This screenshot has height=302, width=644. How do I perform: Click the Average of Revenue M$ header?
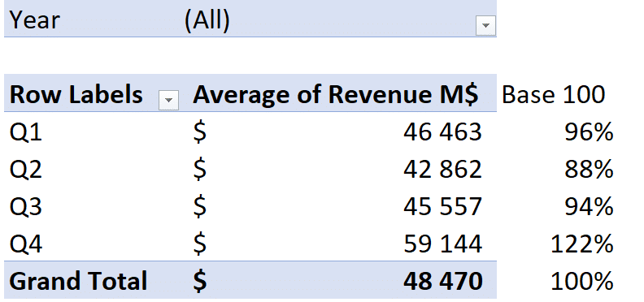click(336, 95)
